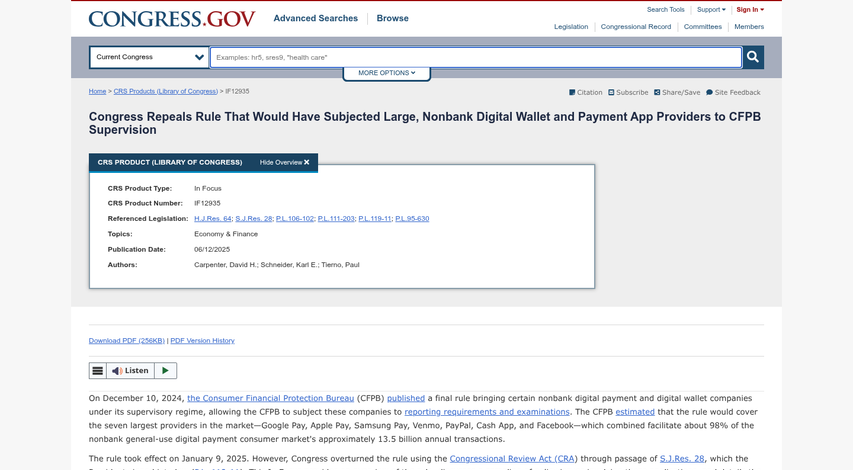Screen dimensions: 853x470
Task: Open P.L.119-11 link
Action: (x=375, y=219)
